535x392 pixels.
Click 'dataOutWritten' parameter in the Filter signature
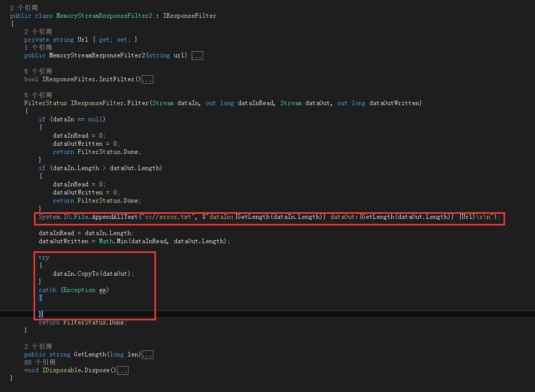394,103
